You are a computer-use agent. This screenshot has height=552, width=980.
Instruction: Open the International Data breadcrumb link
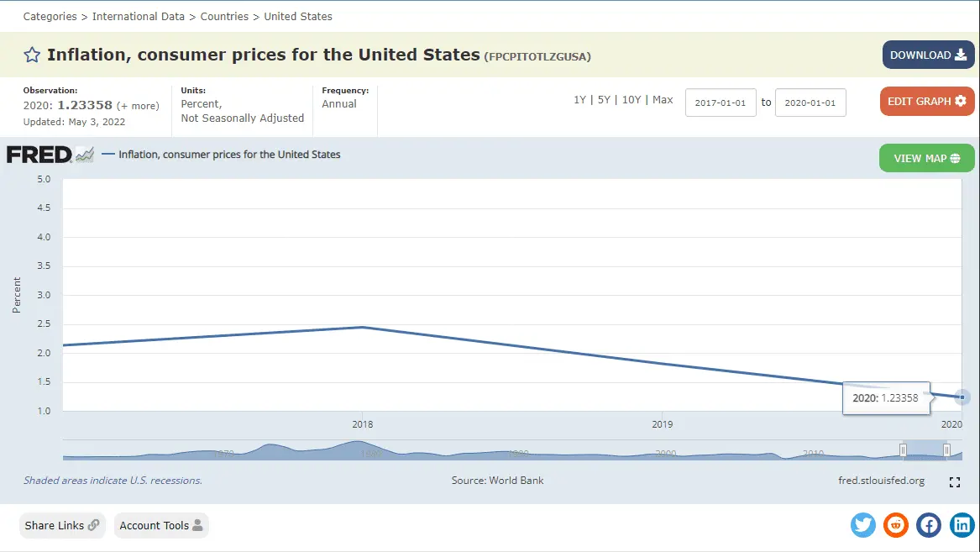pos(140,16)
